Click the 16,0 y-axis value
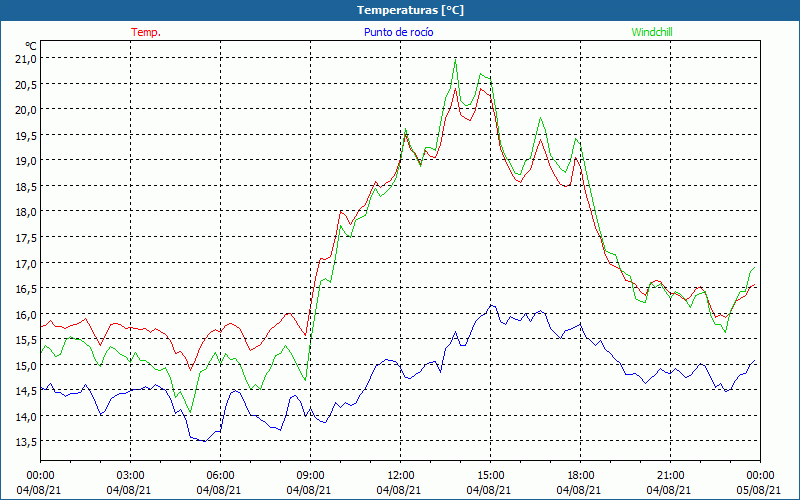 point(26,314)
